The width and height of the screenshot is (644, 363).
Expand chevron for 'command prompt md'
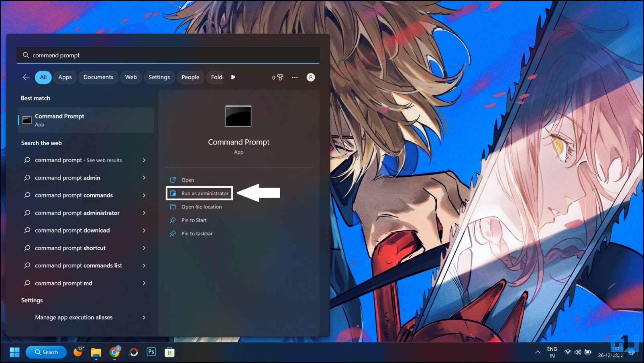(x=144, y=283)
